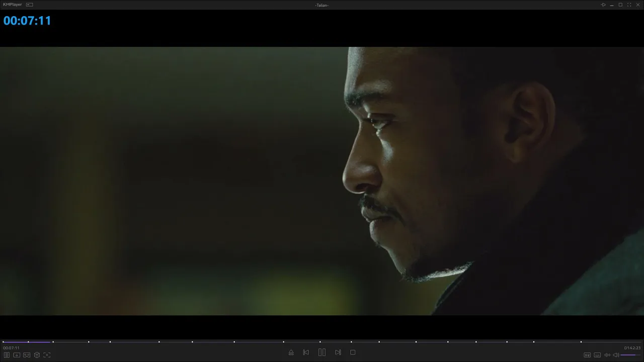Toggle the pin-on-top icon in title bar
The height and width of the screenshot is (362, 644).
click(x=603, y=5)
